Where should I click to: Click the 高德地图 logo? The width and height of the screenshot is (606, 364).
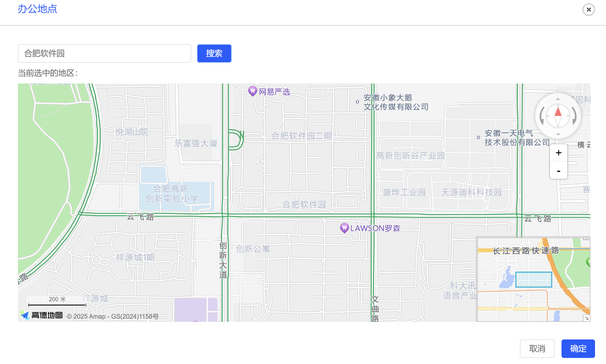click(x=42, y=315)
